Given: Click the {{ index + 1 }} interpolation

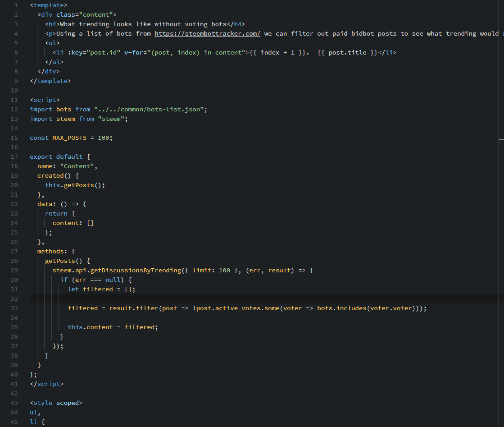Looking at the screenshot, I should tap(278, 52).
